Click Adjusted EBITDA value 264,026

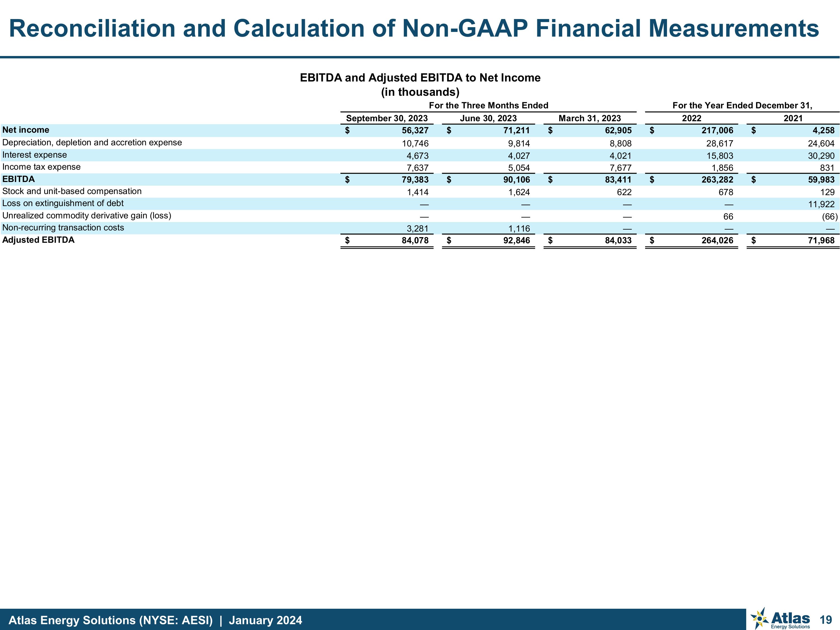[x=717, y=240]
